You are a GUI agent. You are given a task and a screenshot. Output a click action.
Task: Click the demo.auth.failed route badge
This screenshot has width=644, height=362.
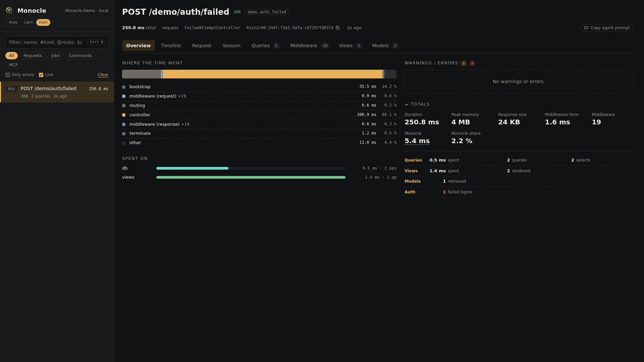coord(267,12)
